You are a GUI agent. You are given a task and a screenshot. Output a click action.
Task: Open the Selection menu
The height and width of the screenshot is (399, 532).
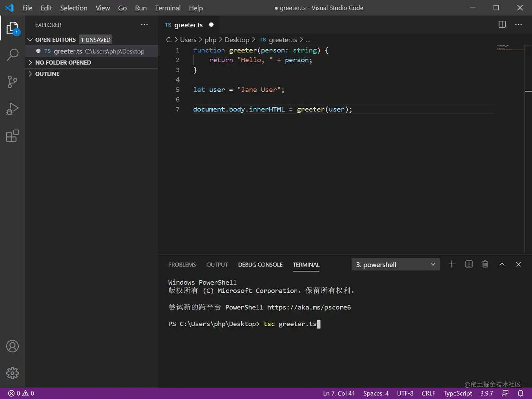point(74,8)
